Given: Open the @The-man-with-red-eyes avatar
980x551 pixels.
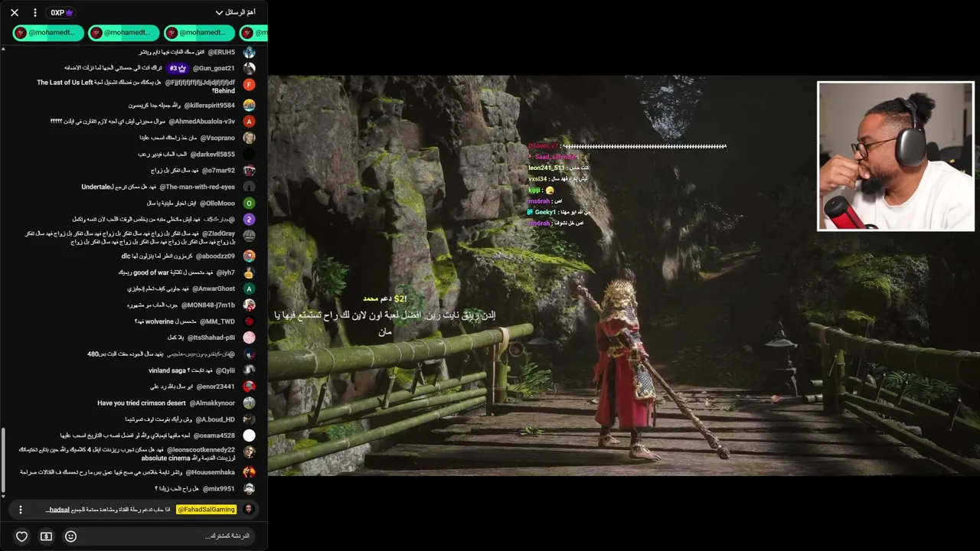Looking at the screenshot, I should pyautogui.click(x=249, y=187).
